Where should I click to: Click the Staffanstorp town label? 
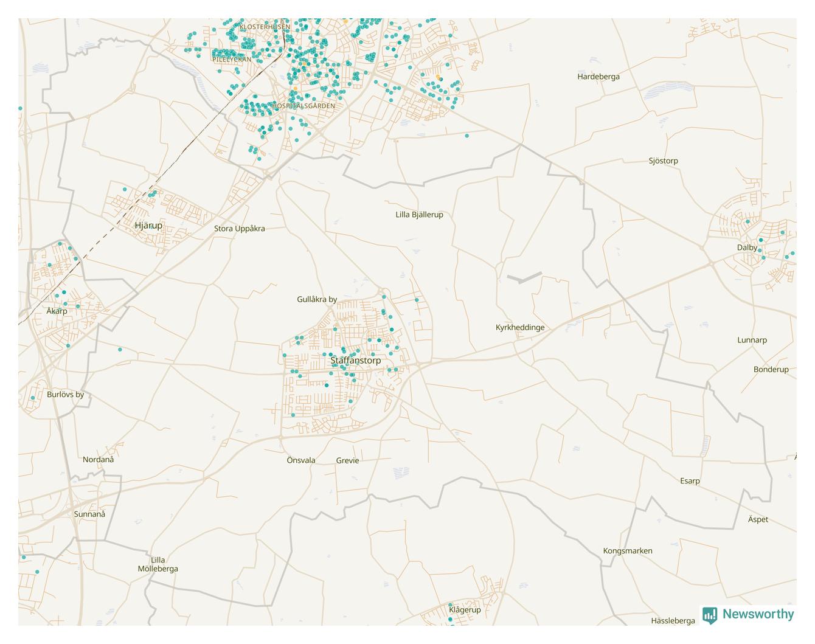coord(356,361)
